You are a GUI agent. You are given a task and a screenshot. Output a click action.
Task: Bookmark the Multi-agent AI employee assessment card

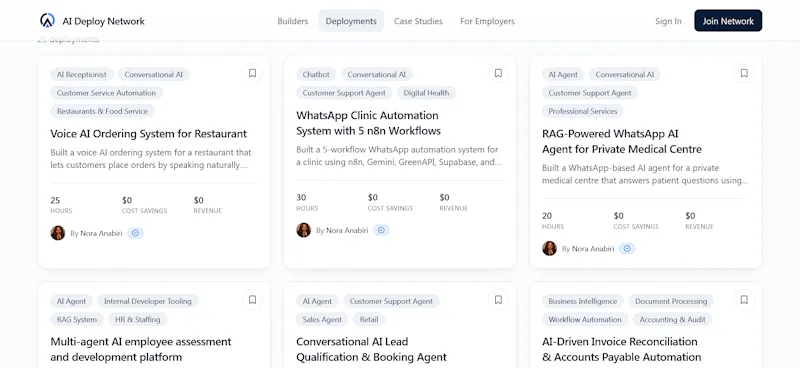coord(253,300)
